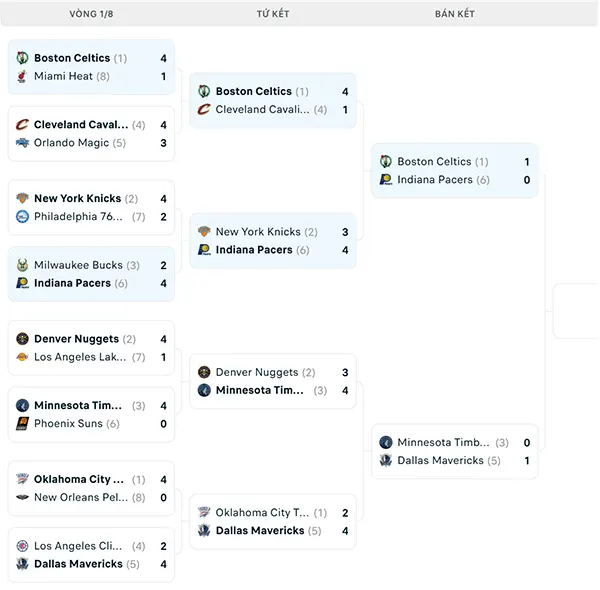This screenshot has height=590, width=600.
Task: Open Philadelphia 76... (7) team link
Action: click(x=90, y=217)
